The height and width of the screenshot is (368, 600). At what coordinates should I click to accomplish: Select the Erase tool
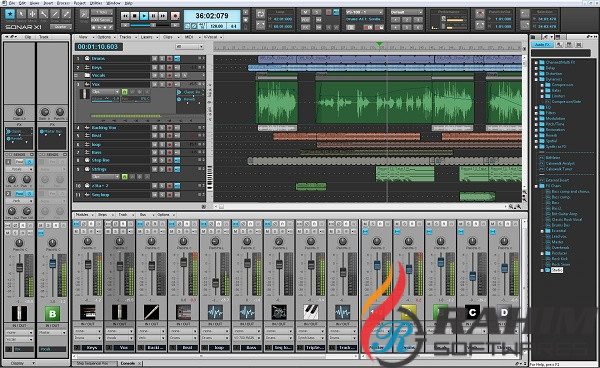(x=66, y=15)
